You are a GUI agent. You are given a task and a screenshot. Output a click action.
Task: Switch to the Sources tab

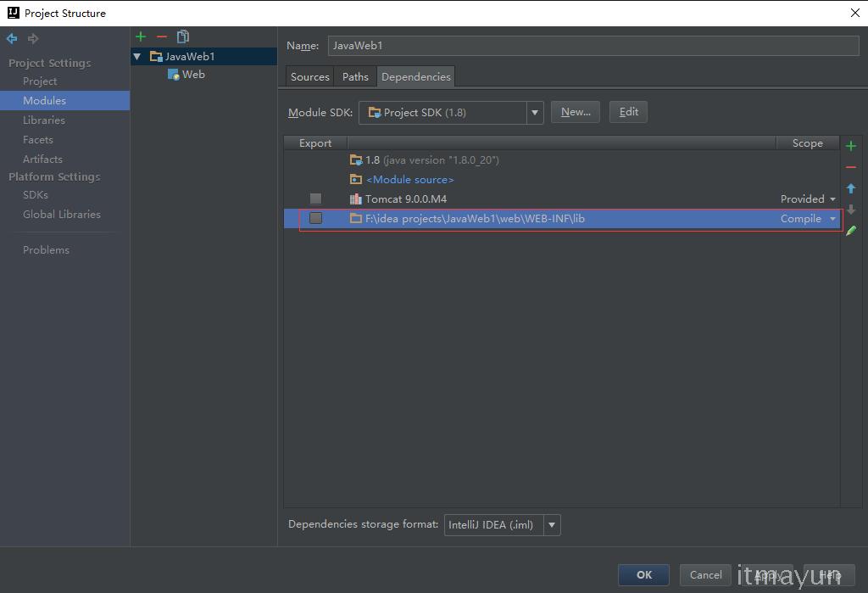[309, 76]
